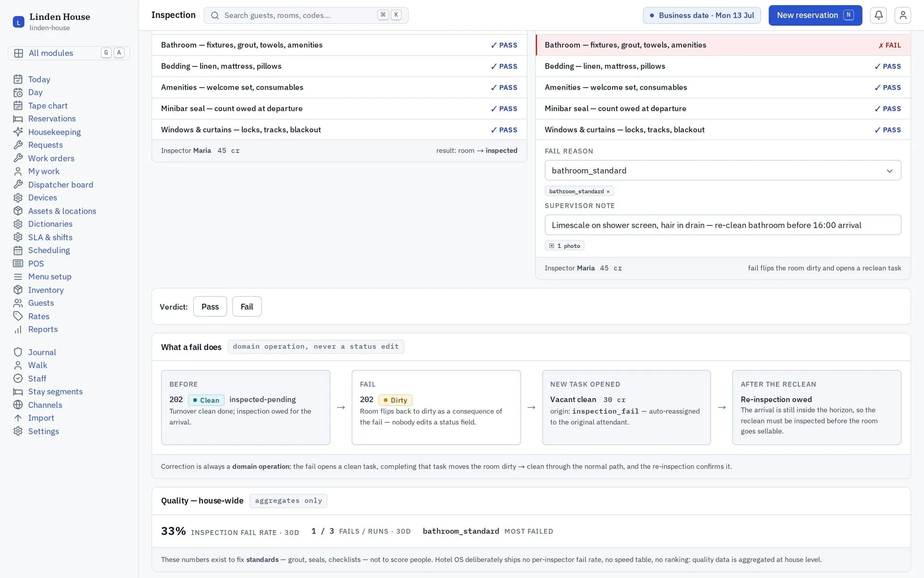Click the Reports bar chart icon

(x=18, y=329)
